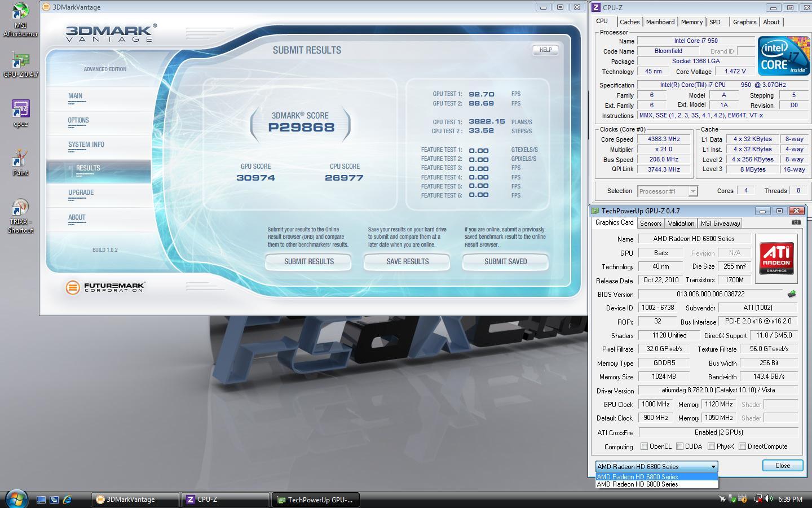Click the CPU-Z title bar Z icon
The width and height of the screenshot is (812, 508).
[595, 7]
